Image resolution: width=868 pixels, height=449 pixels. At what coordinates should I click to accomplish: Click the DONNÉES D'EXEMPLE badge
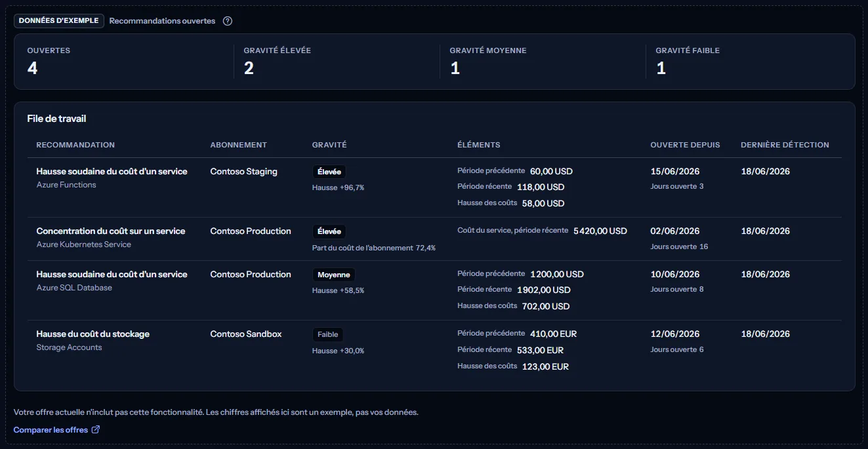tap(59, 21)
